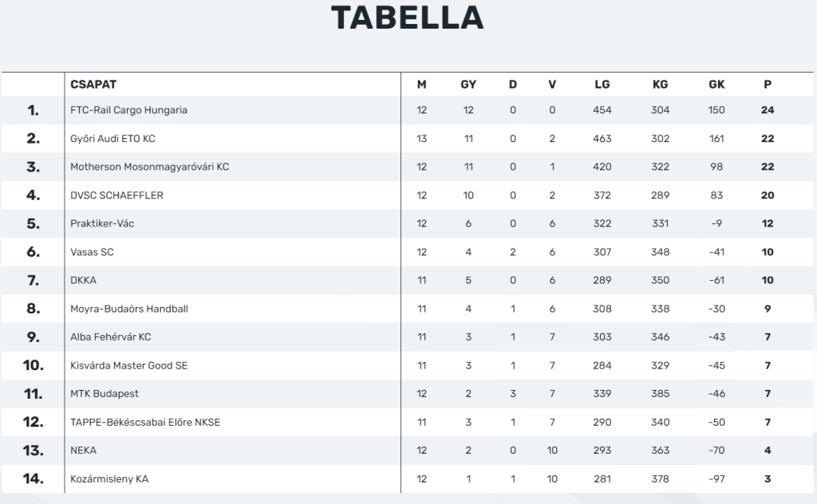This screenshot has width=817, height=504.
Task: Select Kozármisleny KA in last row
Action: point(109,479)
